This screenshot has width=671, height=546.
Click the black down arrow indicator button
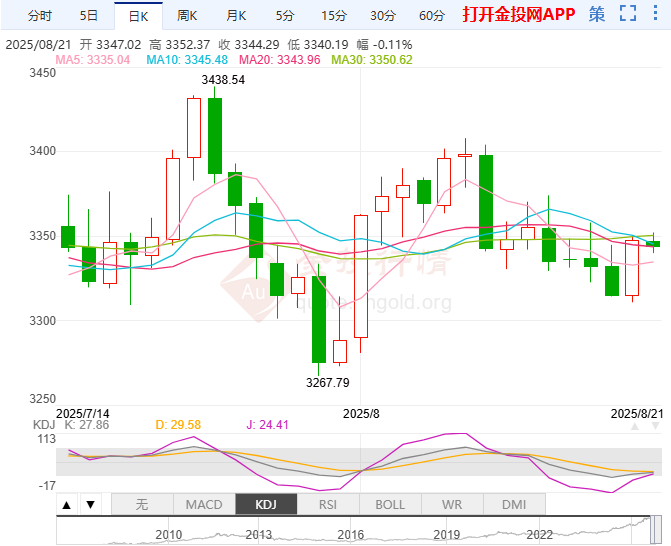(x=90, y=505)
